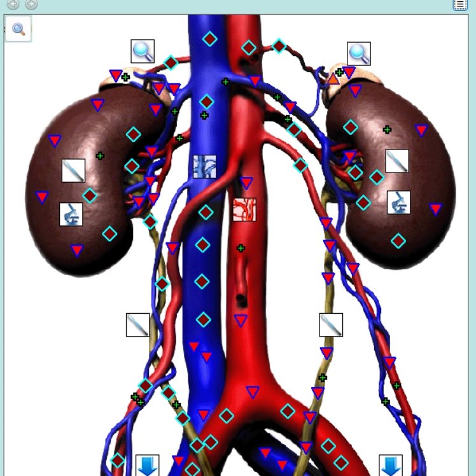Click the scalpel icon beside the image-left ureter
The height and width of the screenshot is (476, 476).
[138, 325]
